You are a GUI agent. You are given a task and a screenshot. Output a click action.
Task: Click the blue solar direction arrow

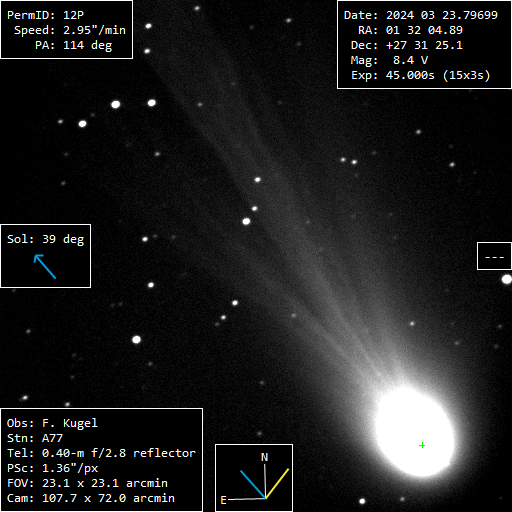(x=45, y=266)
